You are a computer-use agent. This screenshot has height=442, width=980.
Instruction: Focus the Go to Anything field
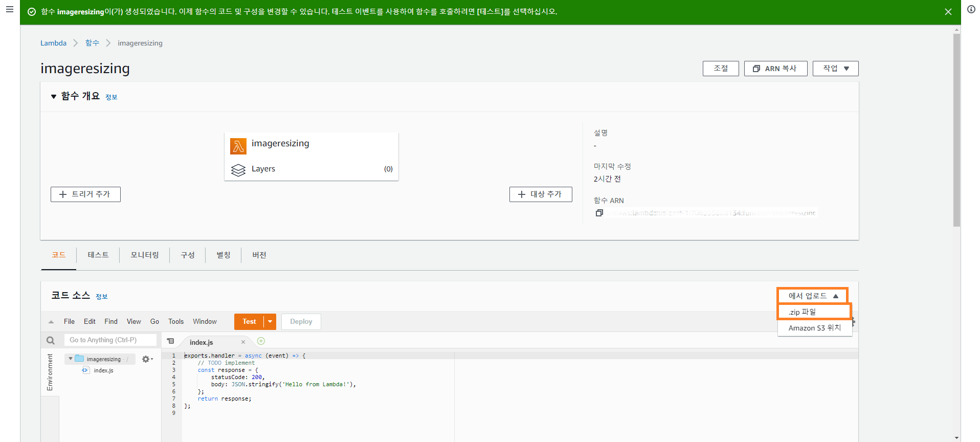(x=110, y=340)
